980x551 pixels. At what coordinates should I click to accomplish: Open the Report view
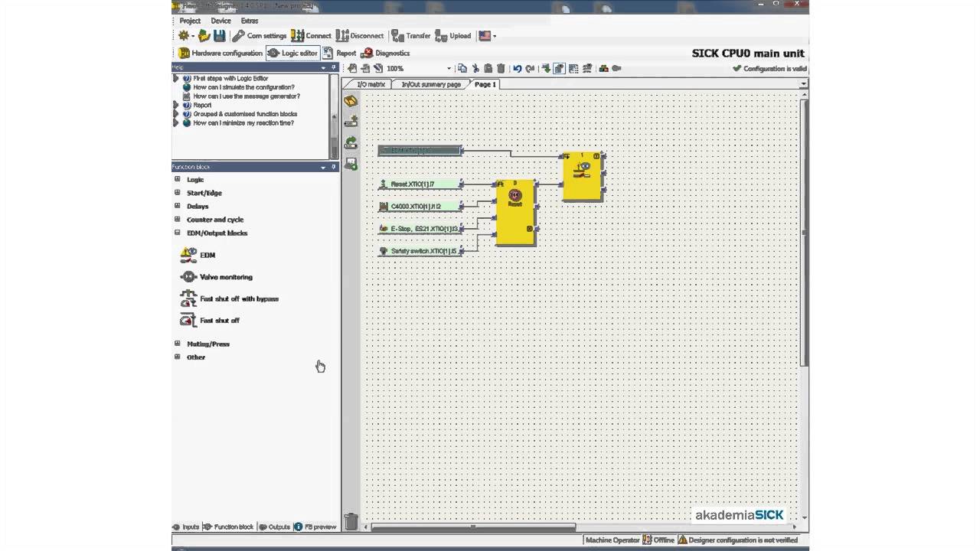tap(339, 53)
